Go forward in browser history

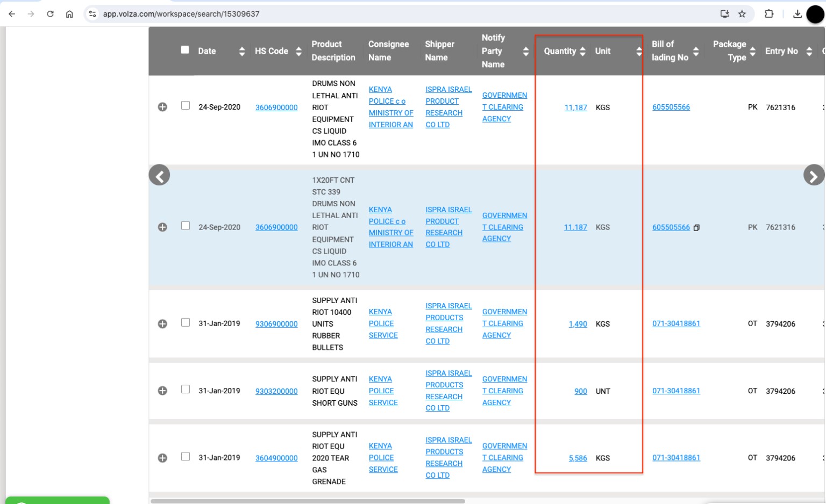31,14
